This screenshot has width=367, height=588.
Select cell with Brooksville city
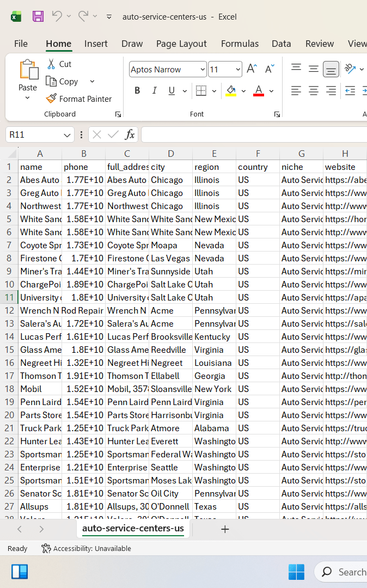click(x=170, y=337)
